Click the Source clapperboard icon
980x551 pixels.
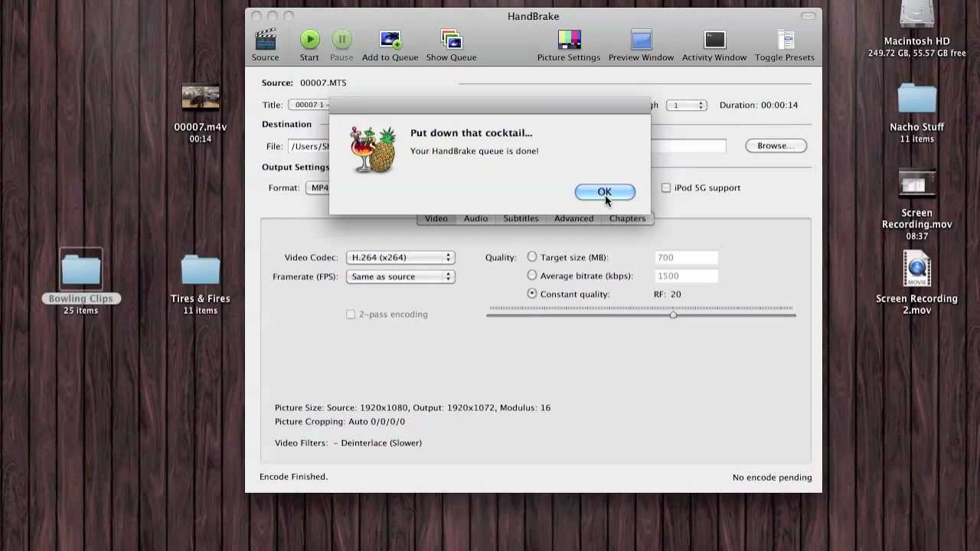point(265,40)
